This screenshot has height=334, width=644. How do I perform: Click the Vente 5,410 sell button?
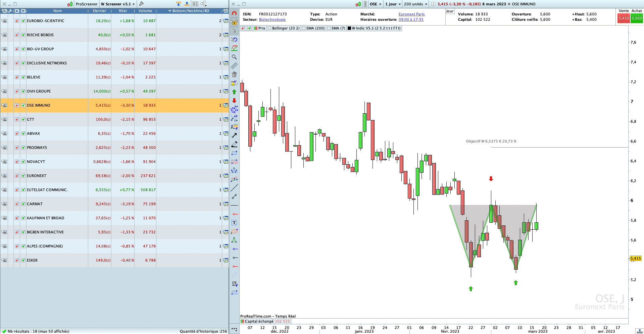pyautogui.click(x=624, y=18)
